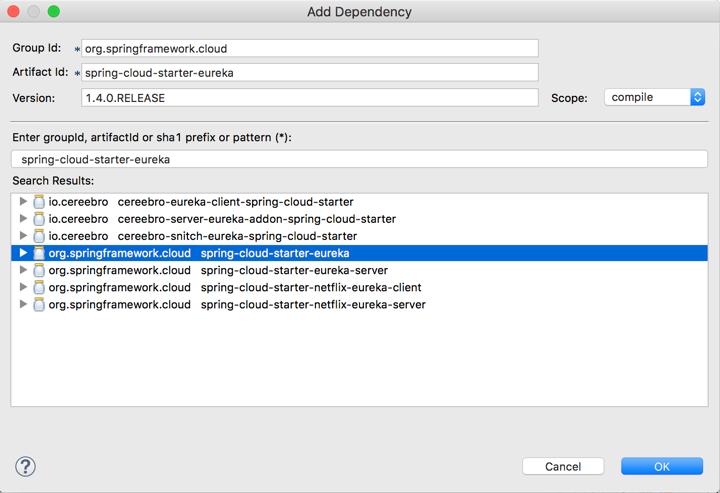The height and width of the screenshot is (493, 720).
Task: Click into the Group Id field
Action: pos(310,48)
